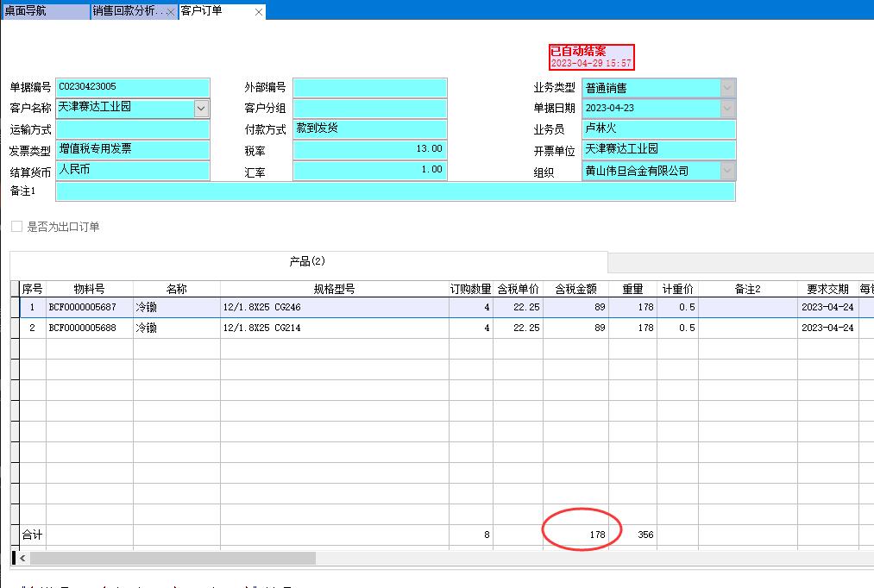Close the 客户订单 tab
This screenshot has width=874, height=588.
point(259,12)
